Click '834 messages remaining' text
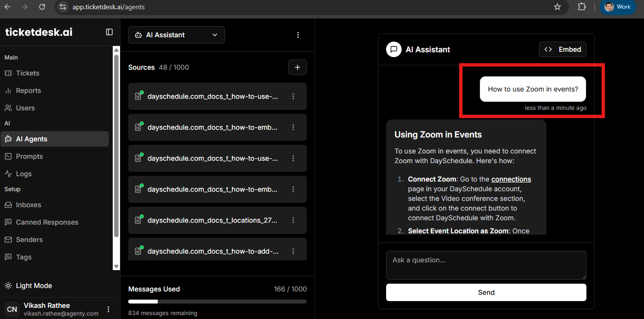The width and height of the screenshot is (644, 319). [x=163, y=313]
